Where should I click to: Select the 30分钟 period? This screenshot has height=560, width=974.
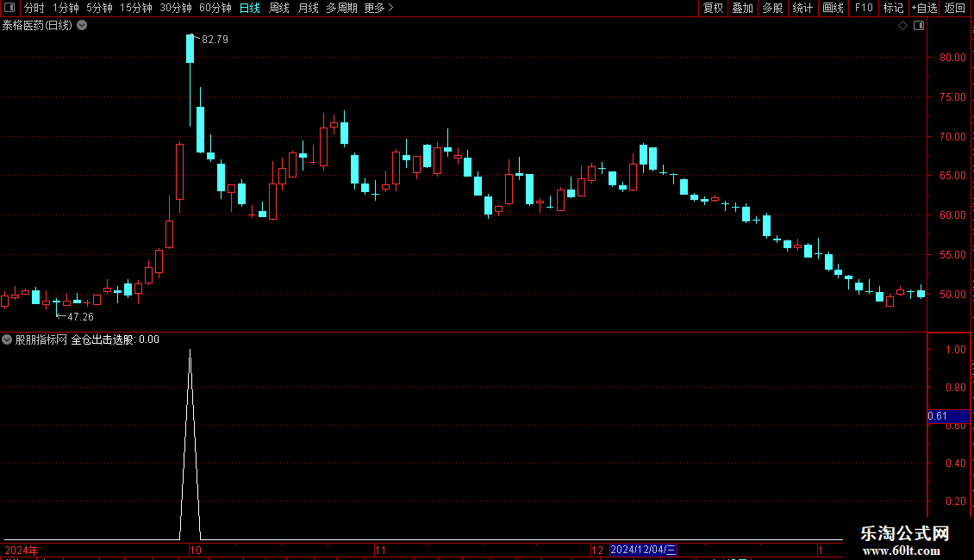point(176,8)
